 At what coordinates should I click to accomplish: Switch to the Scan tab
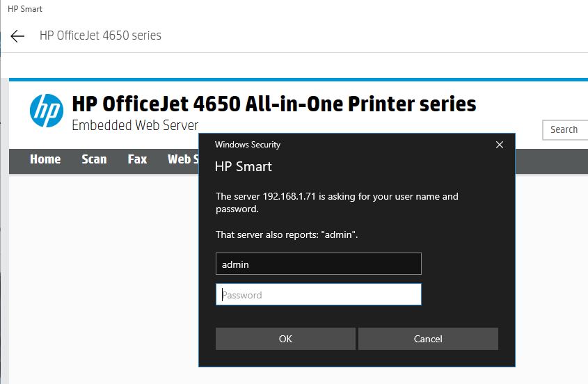point(94,159)
